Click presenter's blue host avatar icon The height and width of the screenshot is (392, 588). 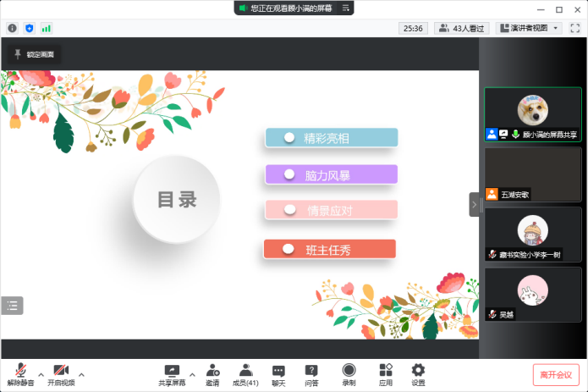tap(492, 134)
